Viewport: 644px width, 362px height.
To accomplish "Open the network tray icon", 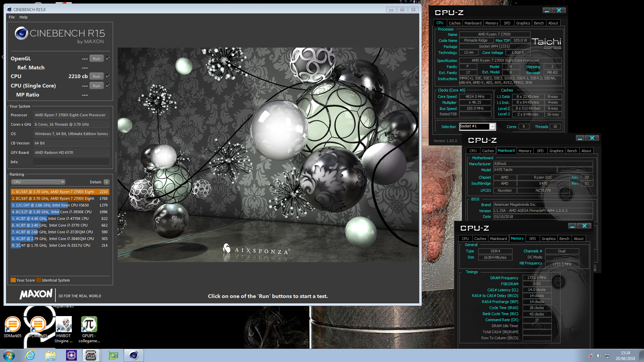I will tap(607, 356).
